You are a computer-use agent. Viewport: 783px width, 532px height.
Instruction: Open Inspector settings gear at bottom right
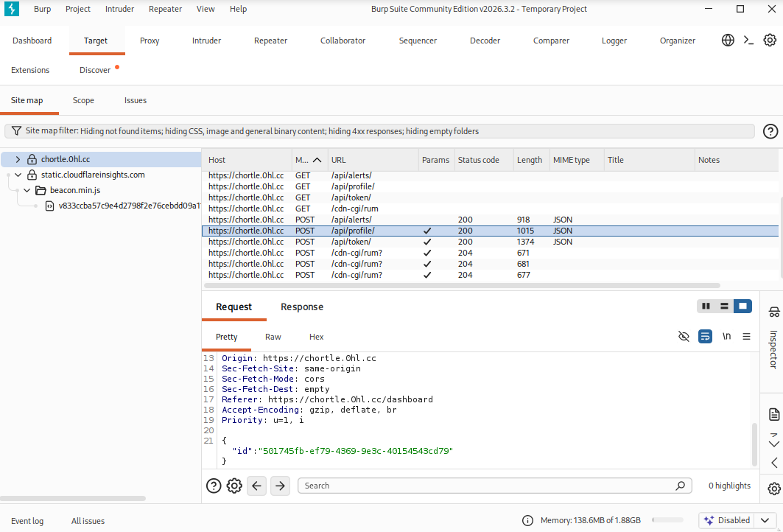pyautogui.click(x=774, y=489)
